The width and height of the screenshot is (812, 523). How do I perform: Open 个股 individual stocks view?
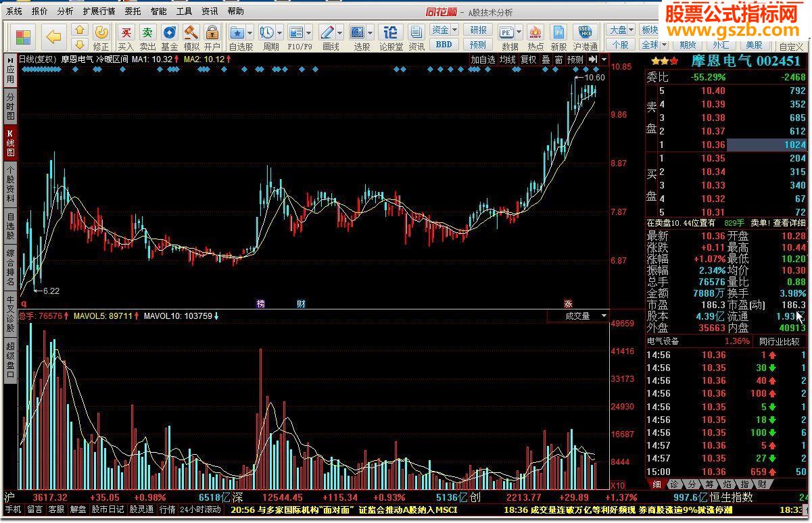coord(620,45)
